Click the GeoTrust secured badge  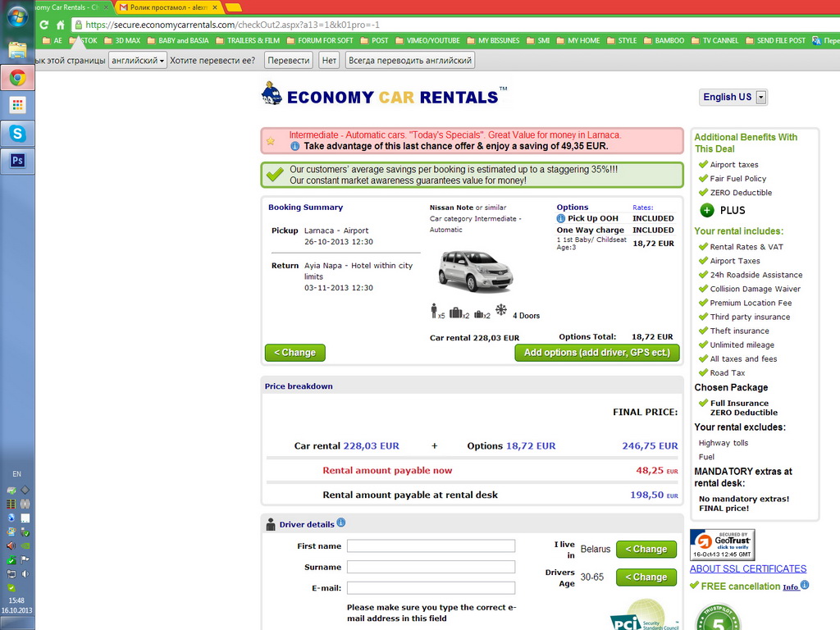[x=722, y=545]
